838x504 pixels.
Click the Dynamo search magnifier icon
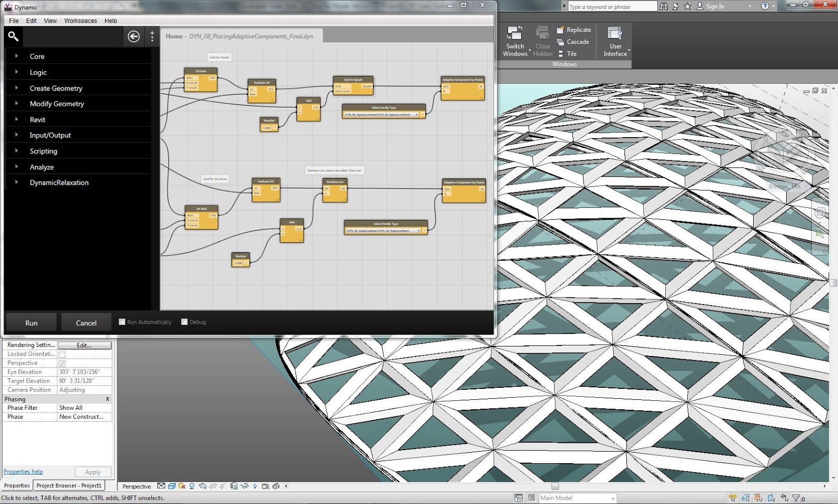tap(13, 37)
